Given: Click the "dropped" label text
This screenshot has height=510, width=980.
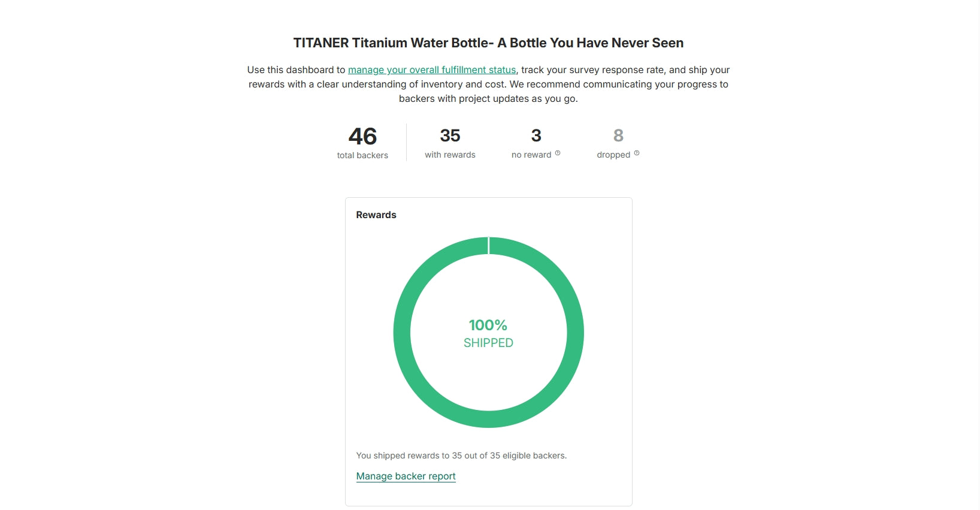Looking at the screenshot, I should coord(613,155).
